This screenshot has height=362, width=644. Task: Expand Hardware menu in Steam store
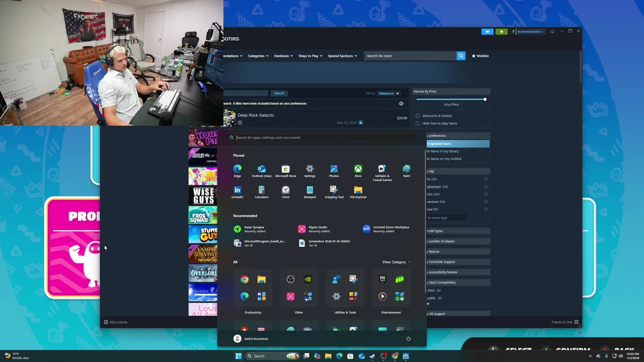pyautogui.click(x=283, y=56)
